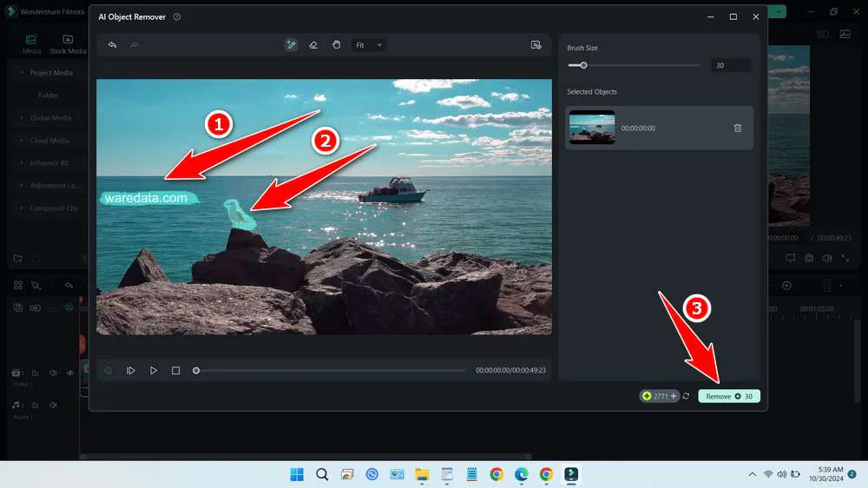Stop the preview playback
Viewport: 868px width, 488px height.
[175, 370]
